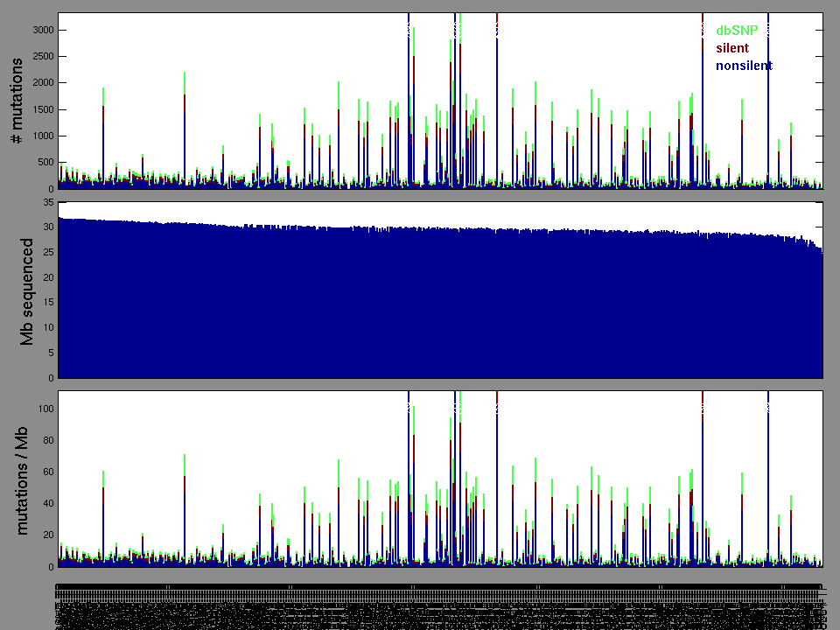Click the 5 tick on Mb sequenced axis
The image size is (840, 630).
click(x=50, y=353)
